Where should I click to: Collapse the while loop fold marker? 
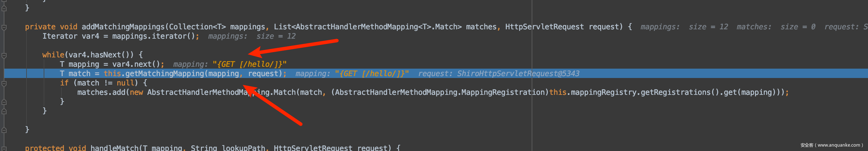tap(4, 55)
